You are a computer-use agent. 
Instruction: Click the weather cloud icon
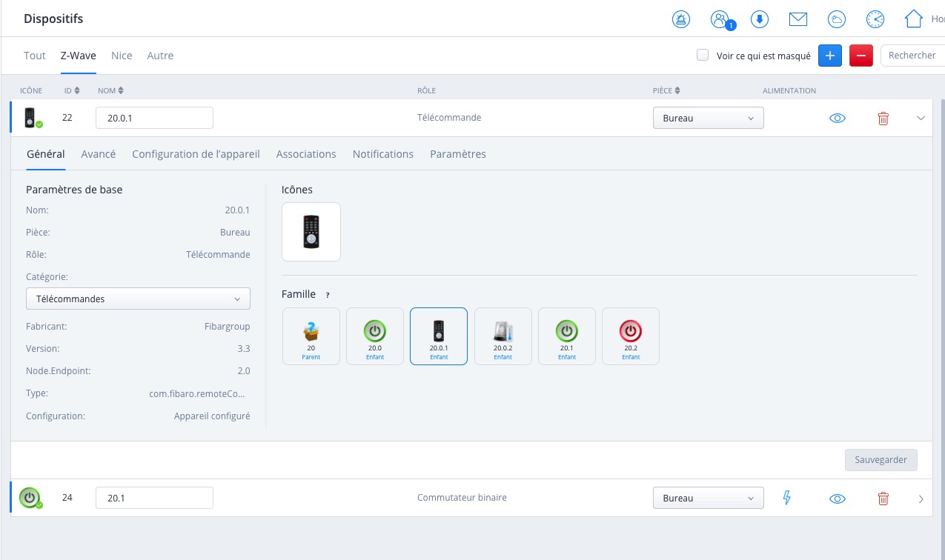tap(837, 19)
